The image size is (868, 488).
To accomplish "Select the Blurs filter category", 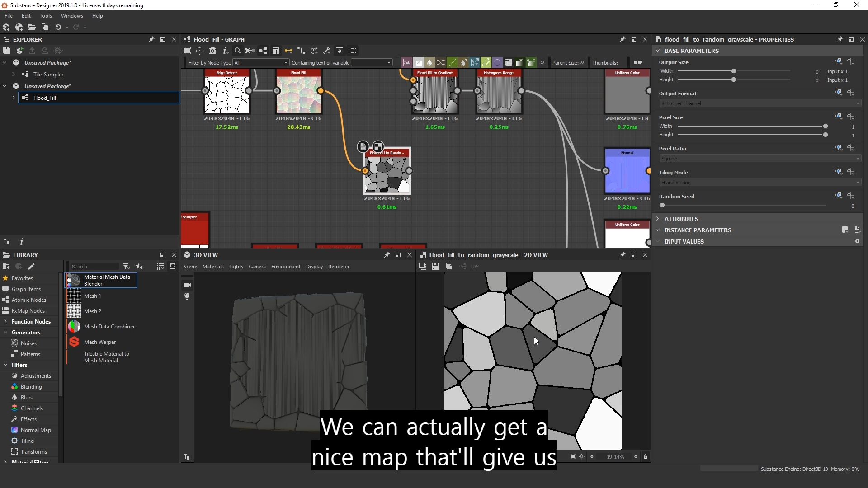I will click(27, 398).
